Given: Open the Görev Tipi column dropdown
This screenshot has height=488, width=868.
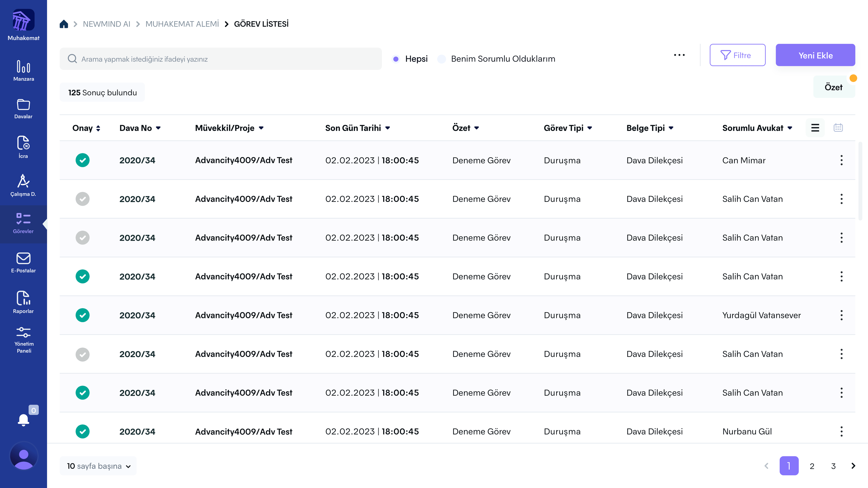Looking at the screenshot, I should pyautogui.click(x=589, y=128).
